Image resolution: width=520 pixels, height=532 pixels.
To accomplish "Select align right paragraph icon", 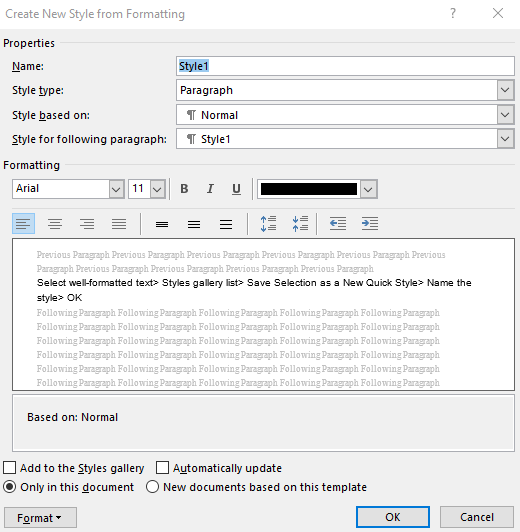I will pyautogui.click(x=87, y=224).
